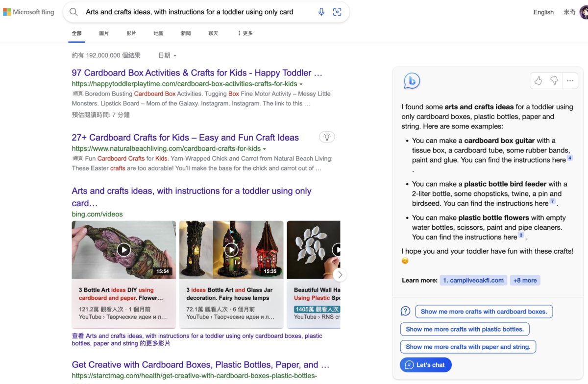The image size is (588, 384).
Task: Open more chat options via the ellipsis icon
Action: (570, 81)
